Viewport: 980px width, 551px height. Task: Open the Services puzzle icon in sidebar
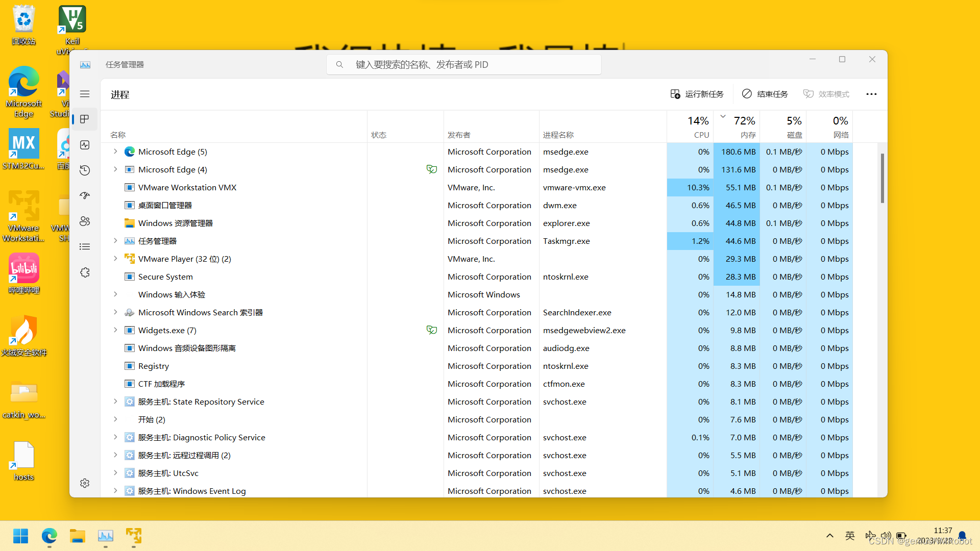point(85,272)
